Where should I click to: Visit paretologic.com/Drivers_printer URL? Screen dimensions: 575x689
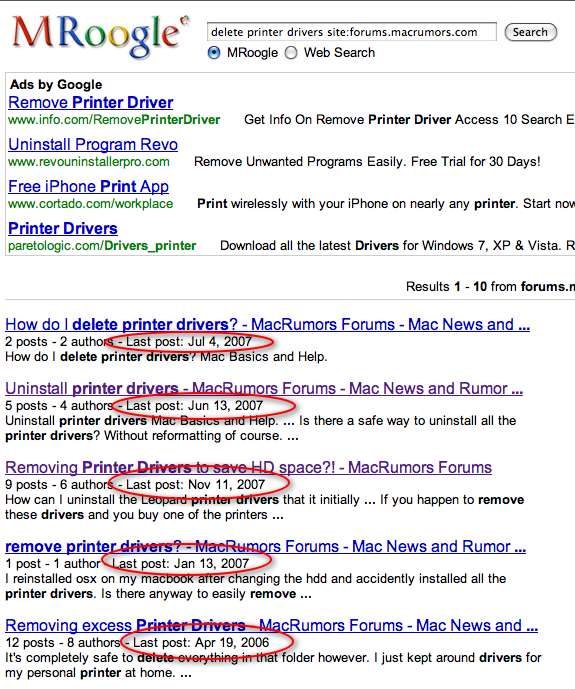pyautogui.click(x=102, y=246)
